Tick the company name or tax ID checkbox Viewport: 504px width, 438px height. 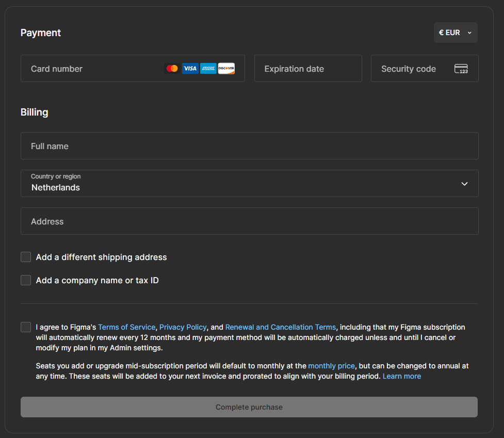(x=26, y=280)
